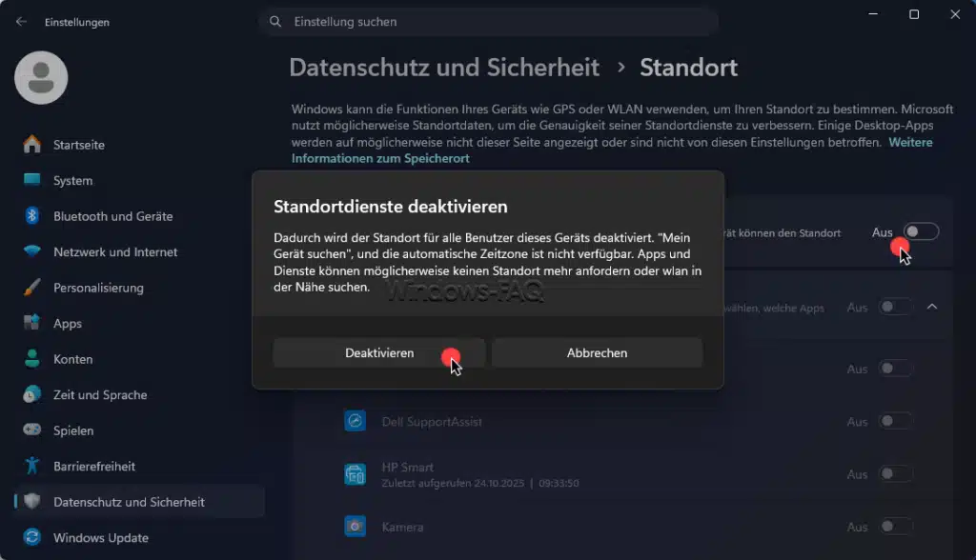Open the Apps settings entry
This screenshot has width=976, height=560.
139,324
